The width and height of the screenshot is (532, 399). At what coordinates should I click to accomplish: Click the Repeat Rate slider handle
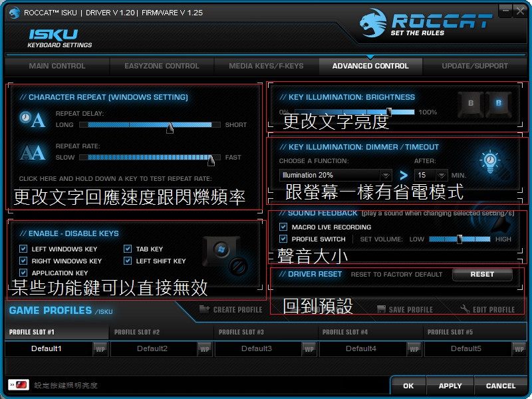coord(211,160)
